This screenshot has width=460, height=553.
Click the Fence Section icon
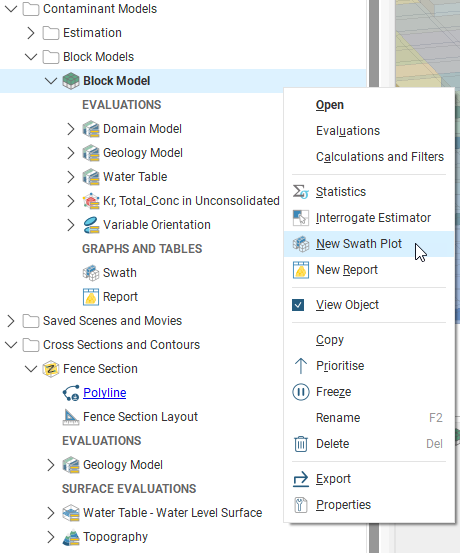click(x=51, y=369)
